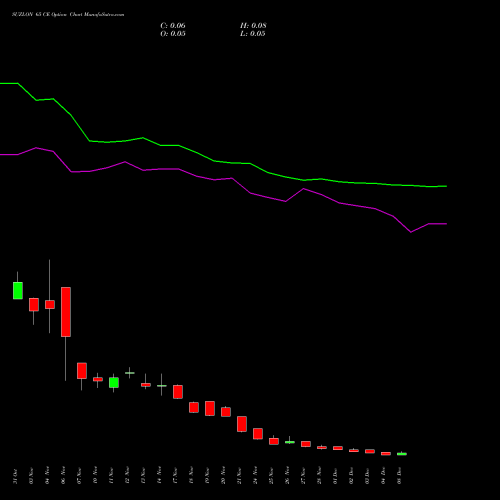Click the 12 Nov date label
This screenshot has width=500, height=500.
[x=128, y=476]
